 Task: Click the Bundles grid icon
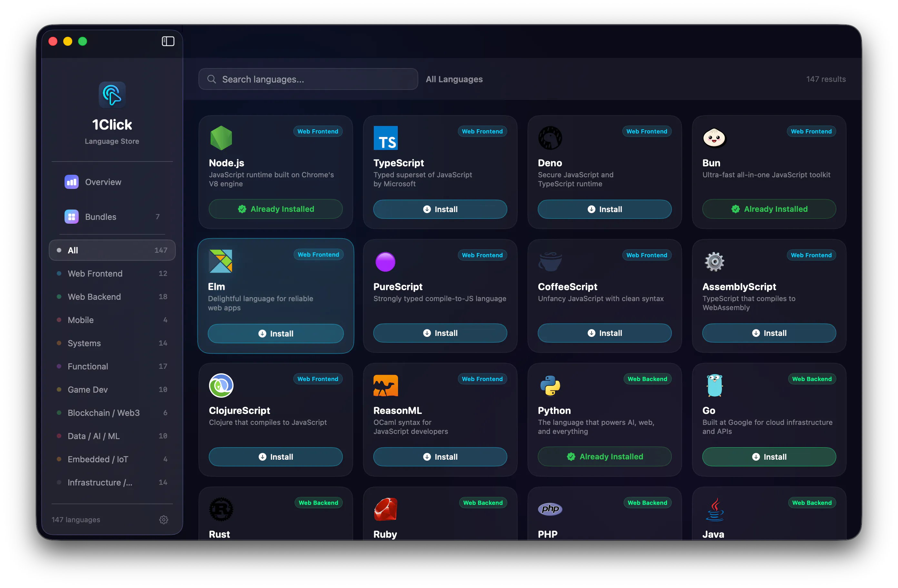pos(71,217)
